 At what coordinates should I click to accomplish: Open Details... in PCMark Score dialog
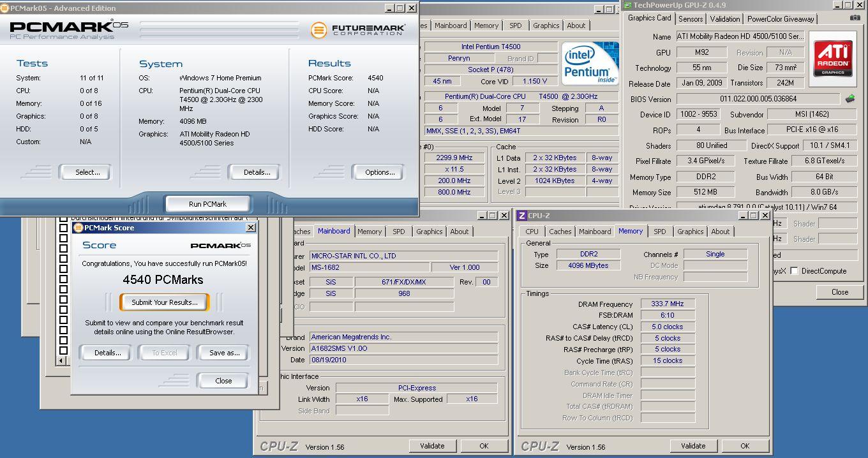[x=106, y=353]
